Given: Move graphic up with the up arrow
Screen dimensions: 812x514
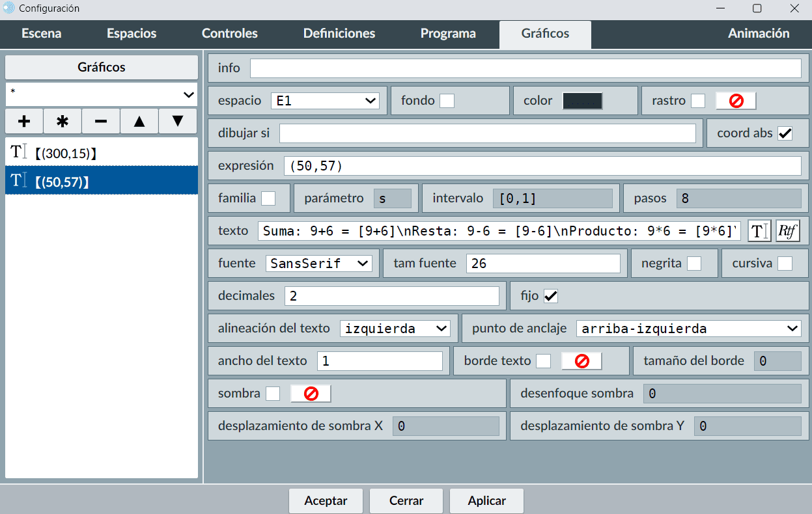Looking at the screenshot, I should (139, 121).
